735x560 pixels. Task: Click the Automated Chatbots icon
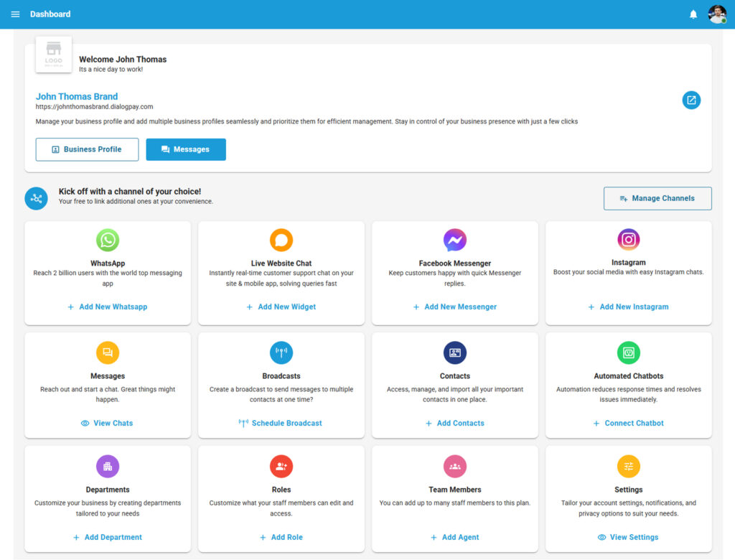click(x=629, y=353)
